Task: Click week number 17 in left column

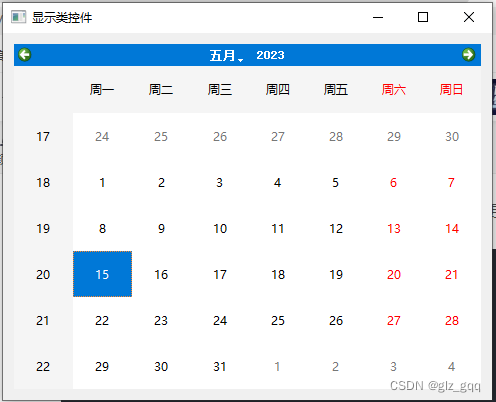Action: click(x=43, y=136)
